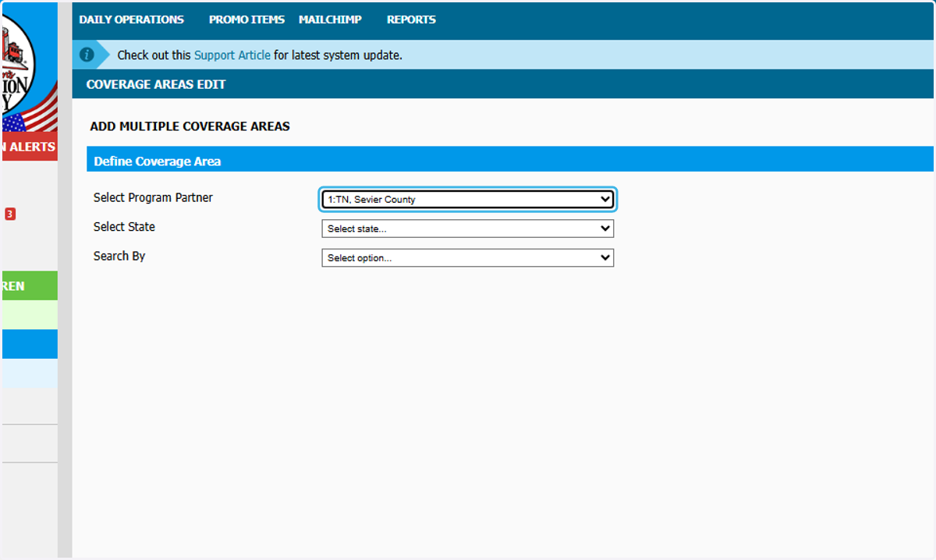Open the Search By dropdown
Screen dimensions: 936x560
coord(468,257)
